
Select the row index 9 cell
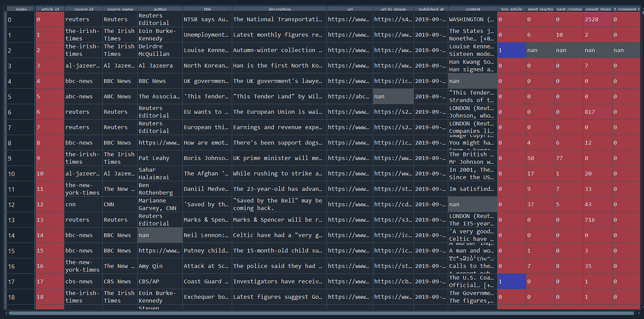pos(20,158)
